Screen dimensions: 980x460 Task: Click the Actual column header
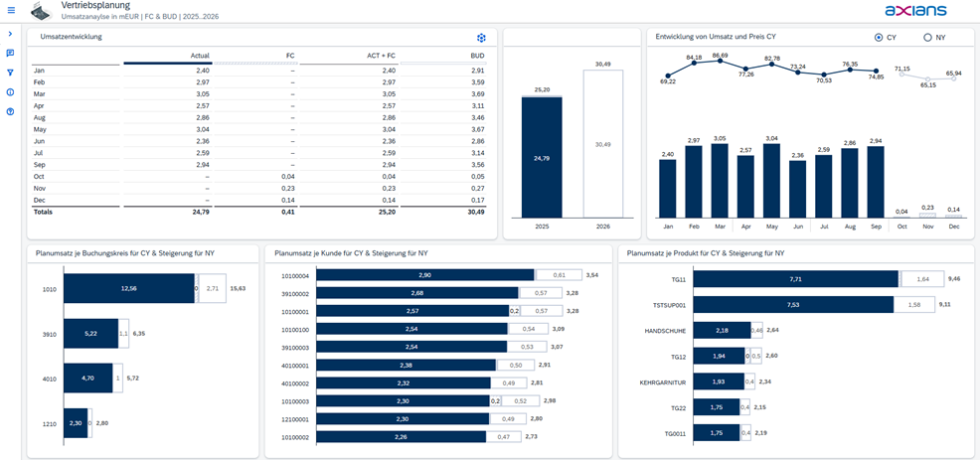click(199, 56)
